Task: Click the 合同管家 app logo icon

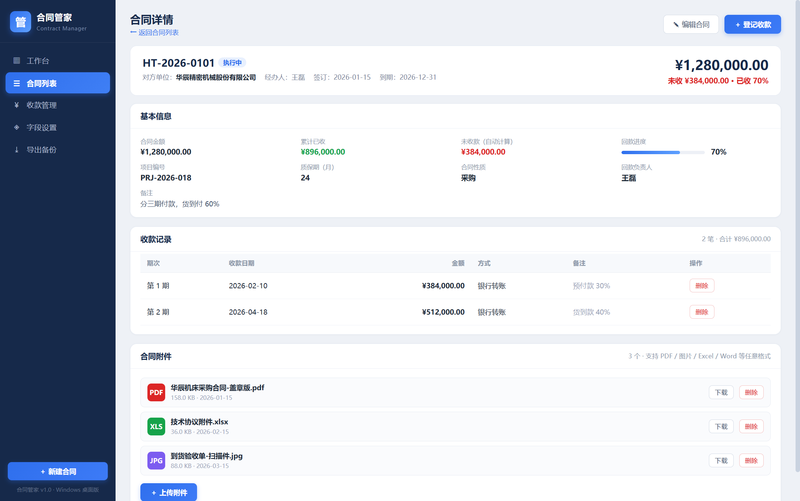Action: coord(20,22)
